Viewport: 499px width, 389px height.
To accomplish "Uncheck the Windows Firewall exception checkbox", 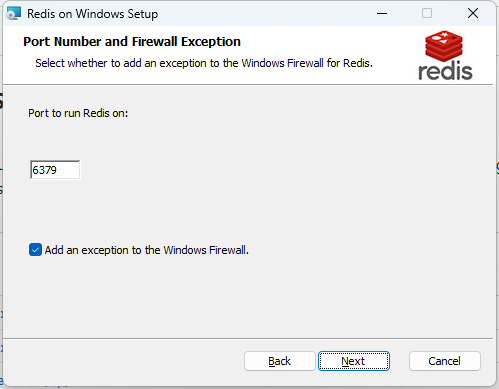I will point(35,250).
